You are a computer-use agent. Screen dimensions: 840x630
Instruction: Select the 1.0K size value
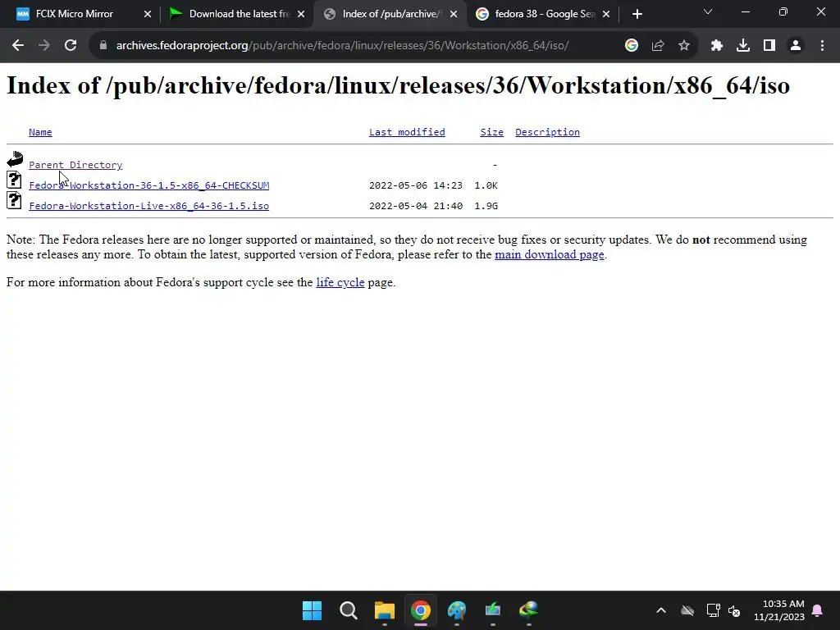click(x=486, y=185)
